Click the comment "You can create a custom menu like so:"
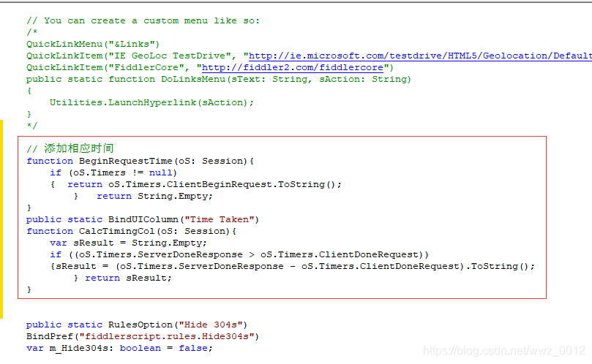Viewport: 592px width, 364px height. [143, 20]
